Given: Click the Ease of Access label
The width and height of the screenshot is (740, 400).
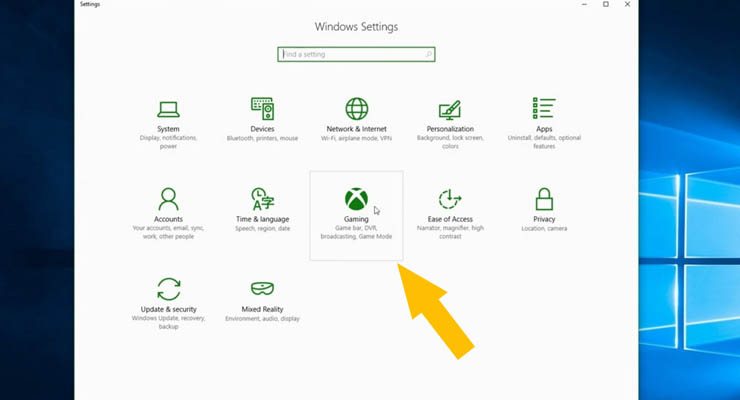Looking at the screenshot, I should click(x=450, y=219).
